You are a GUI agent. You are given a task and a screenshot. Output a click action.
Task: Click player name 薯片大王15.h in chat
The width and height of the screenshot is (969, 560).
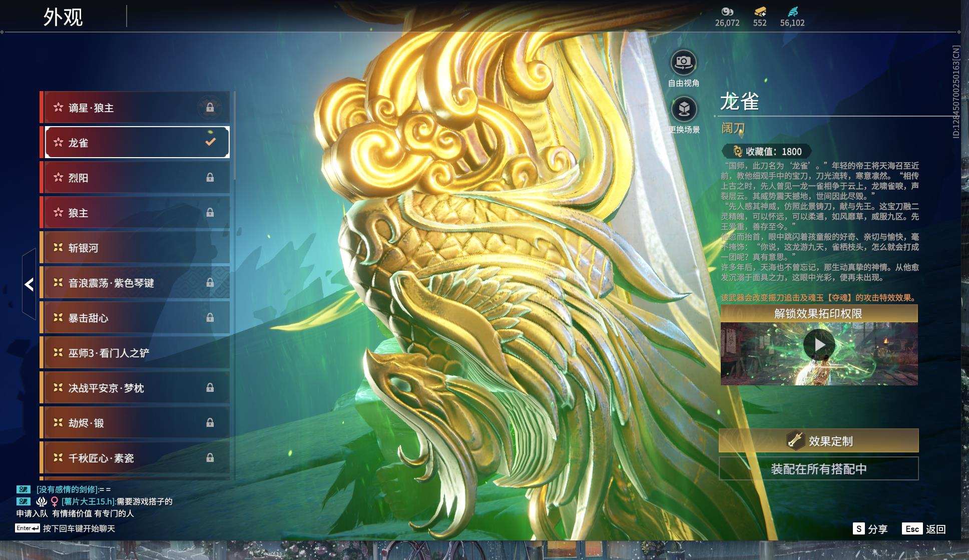coord(89,501)
